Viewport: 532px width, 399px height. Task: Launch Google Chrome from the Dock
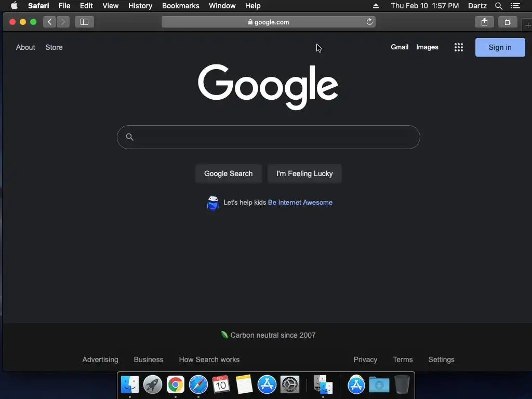pyautogui.click(x=176, y=384)
